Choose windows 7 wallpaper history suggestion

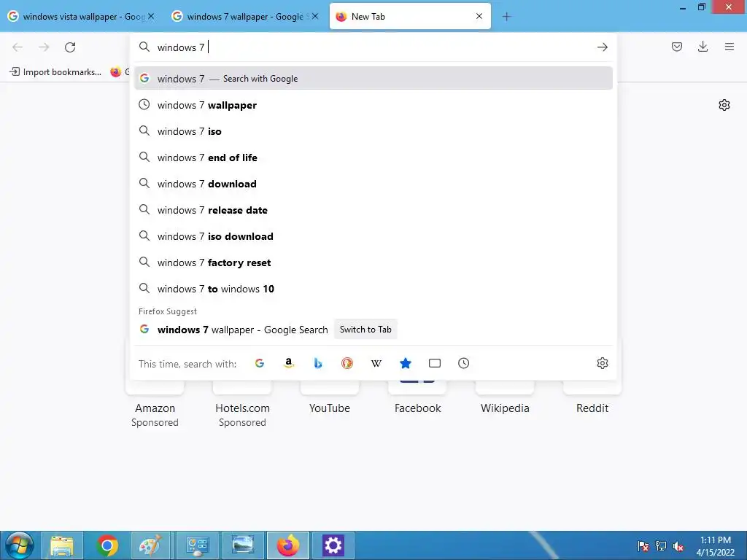point(373,105)
